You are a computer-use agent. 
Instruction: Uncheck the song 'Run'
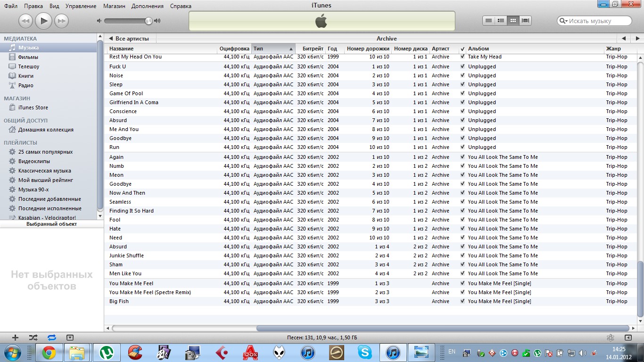pyautogui.click(x=462, y=147)
